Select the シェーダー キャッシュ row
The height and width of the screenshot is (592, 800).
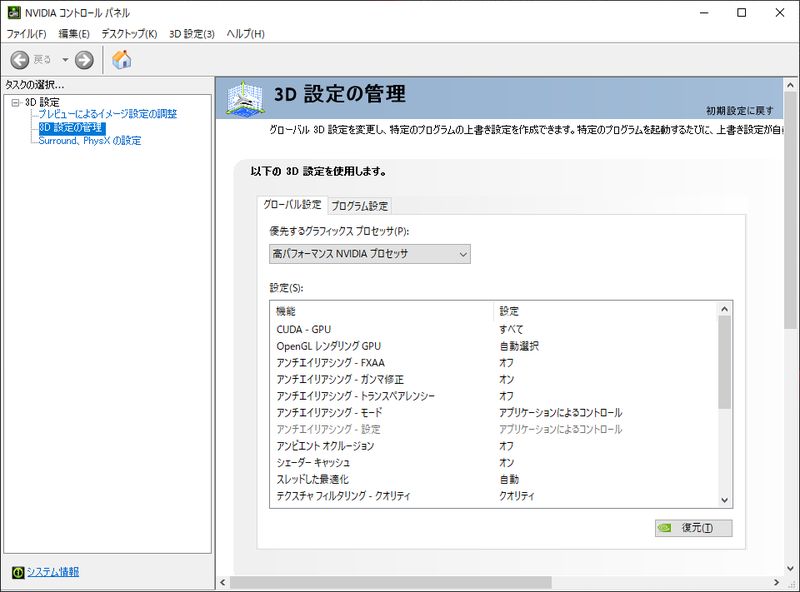pyautogui.click(x=494, y=462)
